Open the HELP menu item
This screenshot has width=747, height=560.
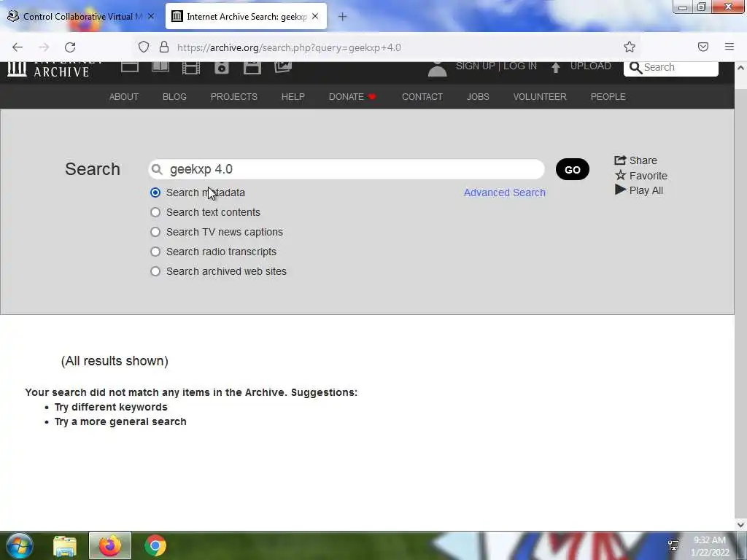pyautogui.click(x=293, y=97)
